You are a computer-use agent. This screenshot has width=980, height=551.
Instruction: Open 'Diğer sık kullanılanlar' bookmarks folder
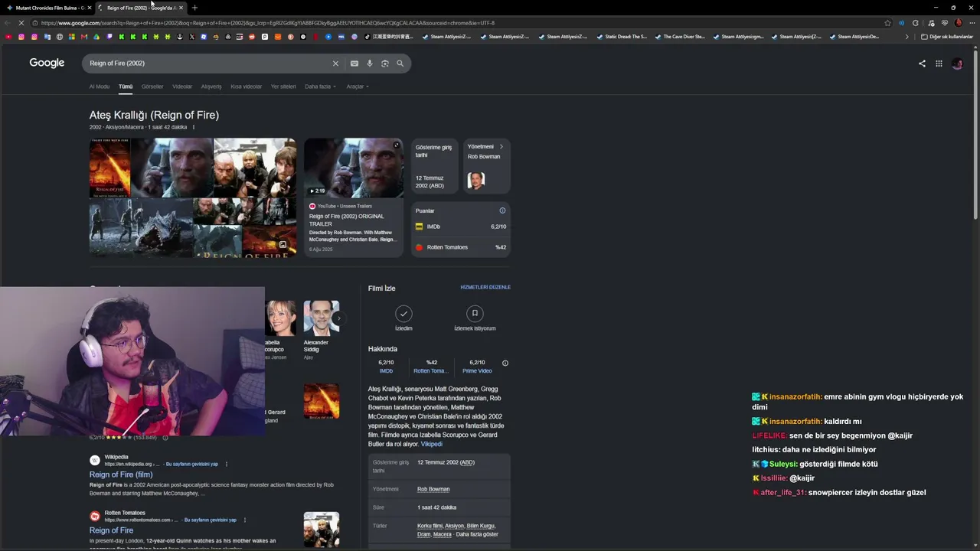tap(947, 37)
